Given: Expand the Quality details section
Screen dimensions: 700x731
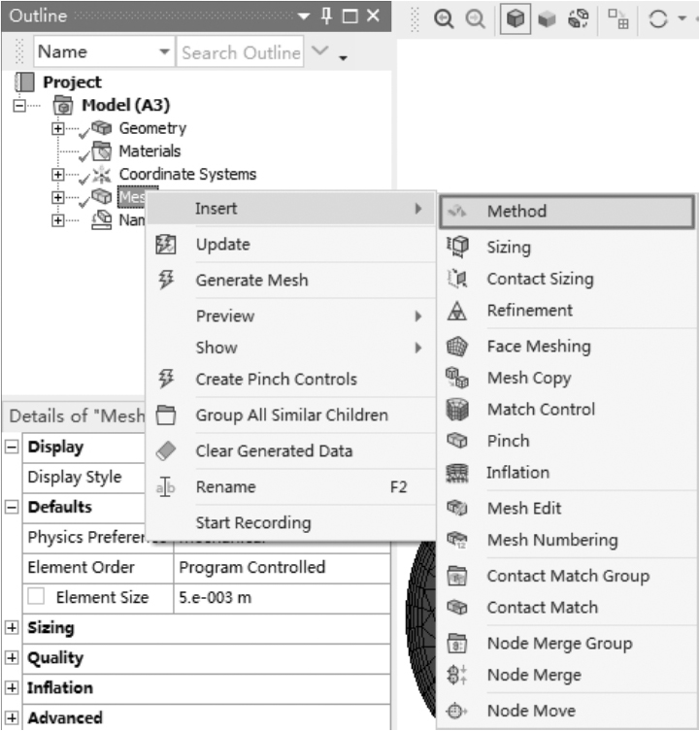Looking at the screenshot, I should click(12, 658).
